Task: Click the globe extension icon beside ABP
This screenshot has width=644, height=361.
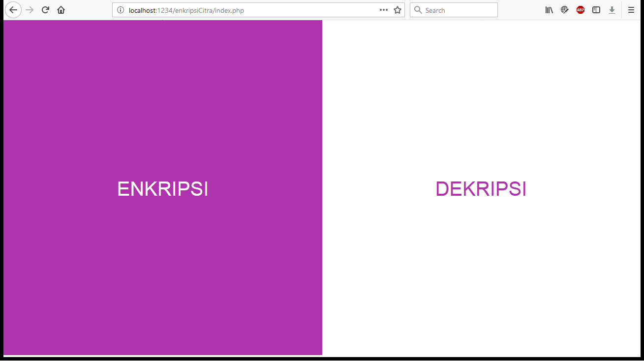Action: 565,10
